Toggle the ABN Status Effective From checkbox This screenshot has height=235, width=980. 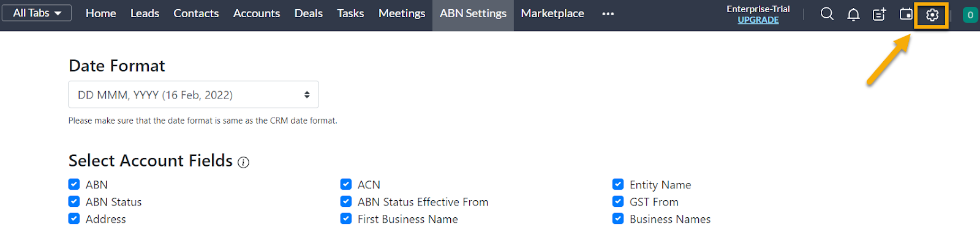click(x=346, y=201)
